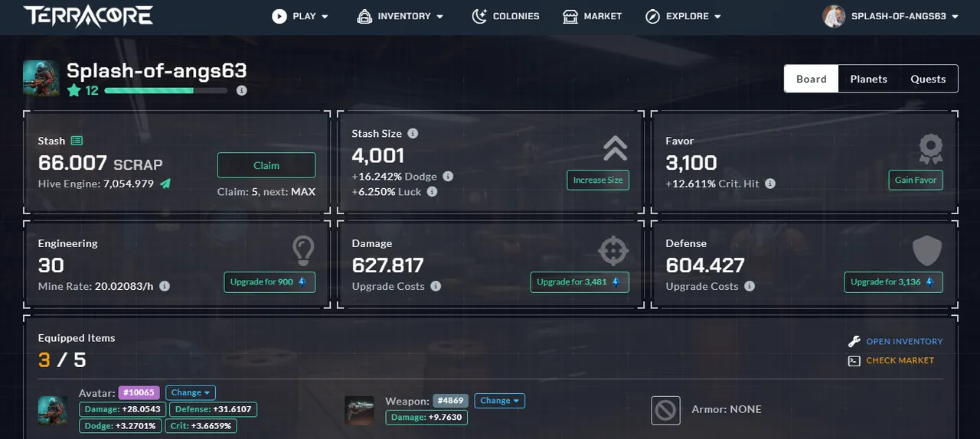Click the Defense shield icon
This screenshot has width=980, height=439.
(x=927, y=250)
